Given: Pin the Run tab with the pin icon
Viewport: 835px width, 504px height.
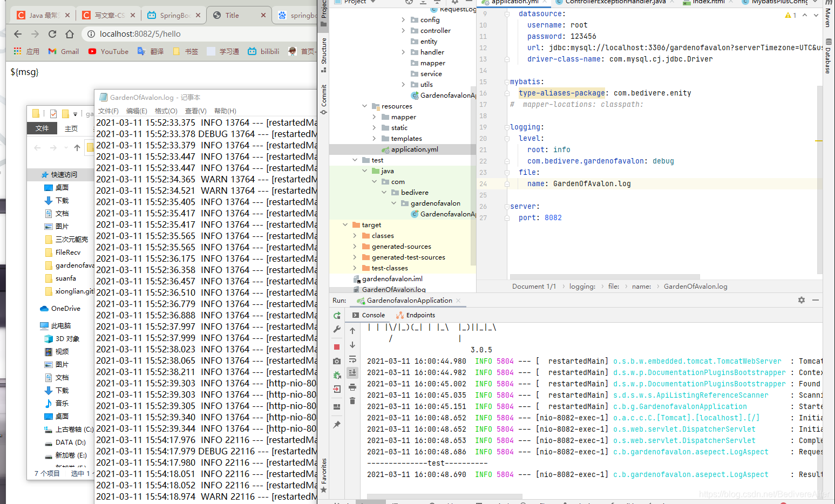Looking at the screenshot, I should coord(337,425).
